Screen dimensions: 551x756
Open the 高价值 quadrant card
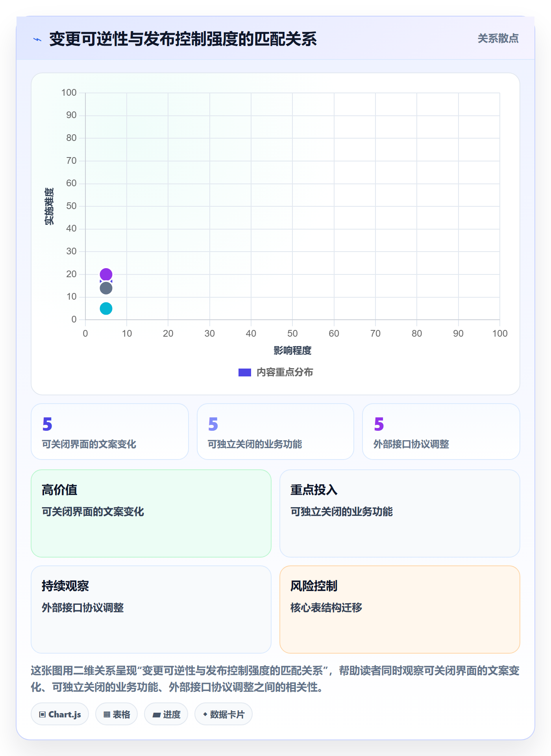tap(151, 513)
